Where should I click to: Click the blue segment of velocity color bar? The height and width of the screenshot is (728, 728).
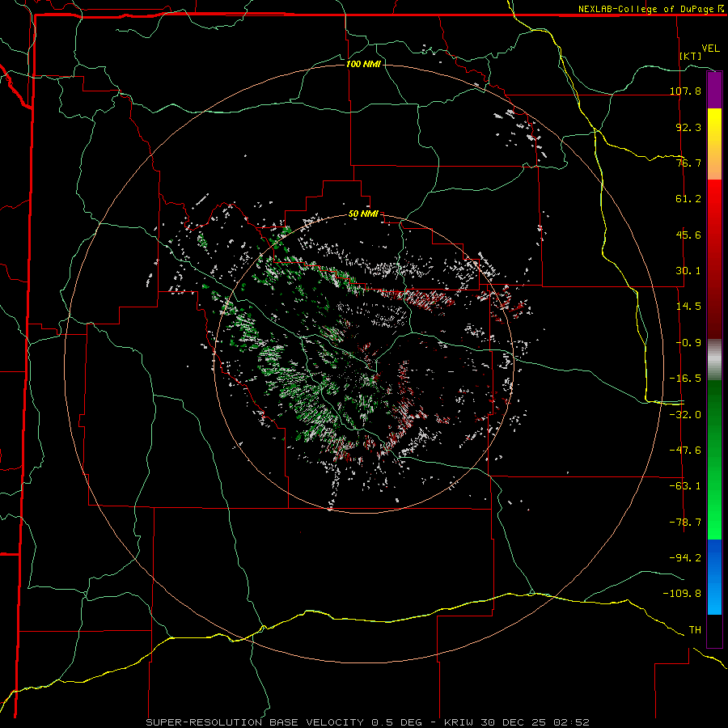pos(714,577)
